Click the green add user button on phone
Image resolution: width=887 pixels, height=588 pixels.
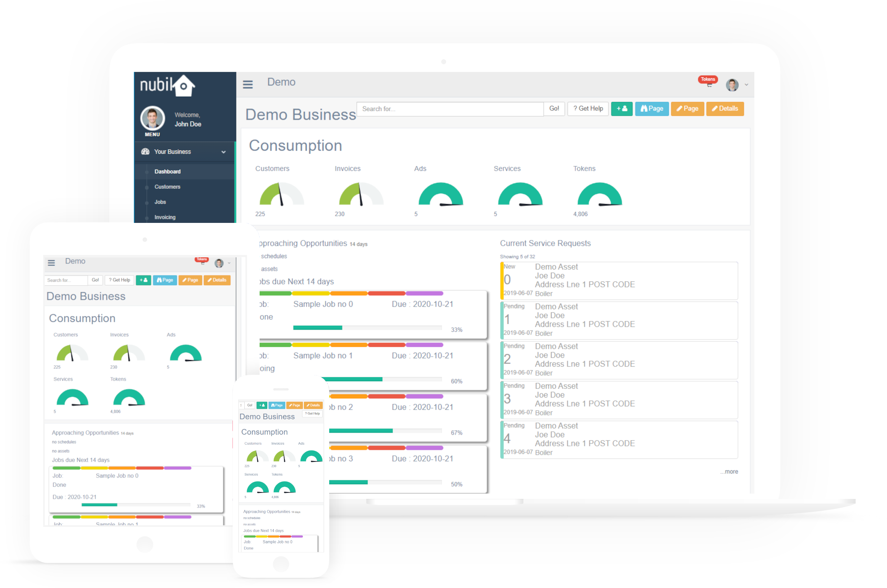tap(262, 405)
